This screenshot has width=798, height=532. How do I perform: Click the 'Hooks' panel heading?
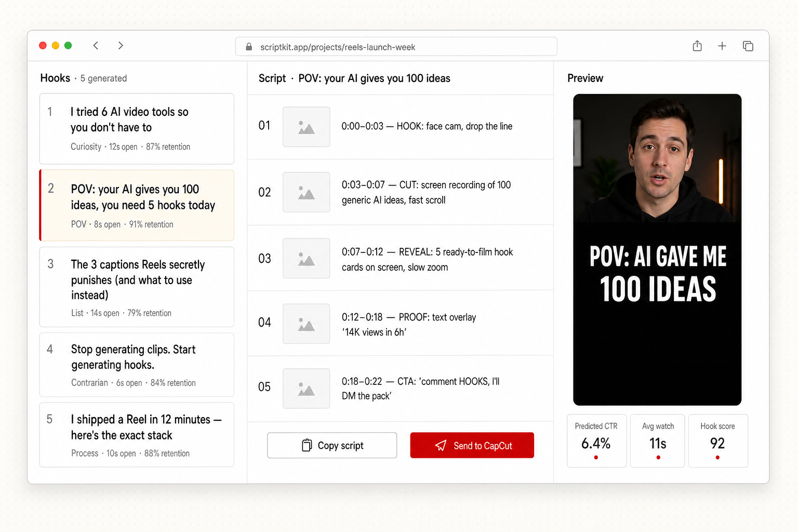tap(55, 78)
